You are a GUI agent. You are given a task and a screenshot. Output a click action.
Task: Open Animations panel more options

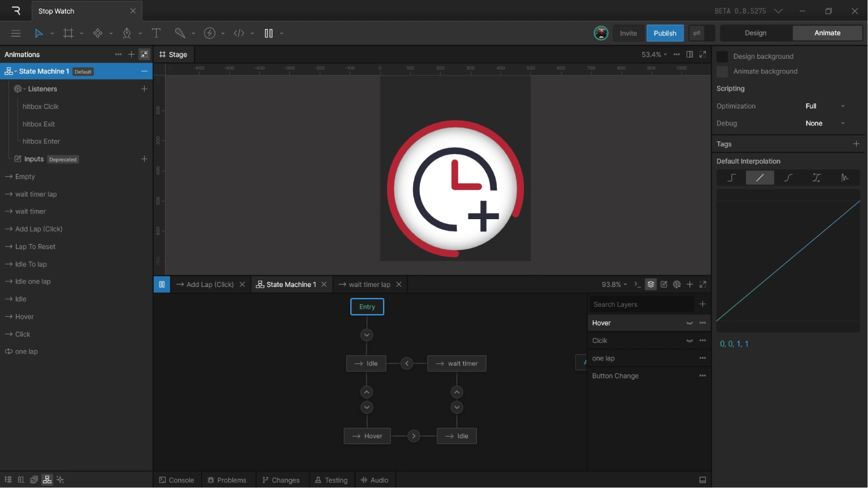118,54
